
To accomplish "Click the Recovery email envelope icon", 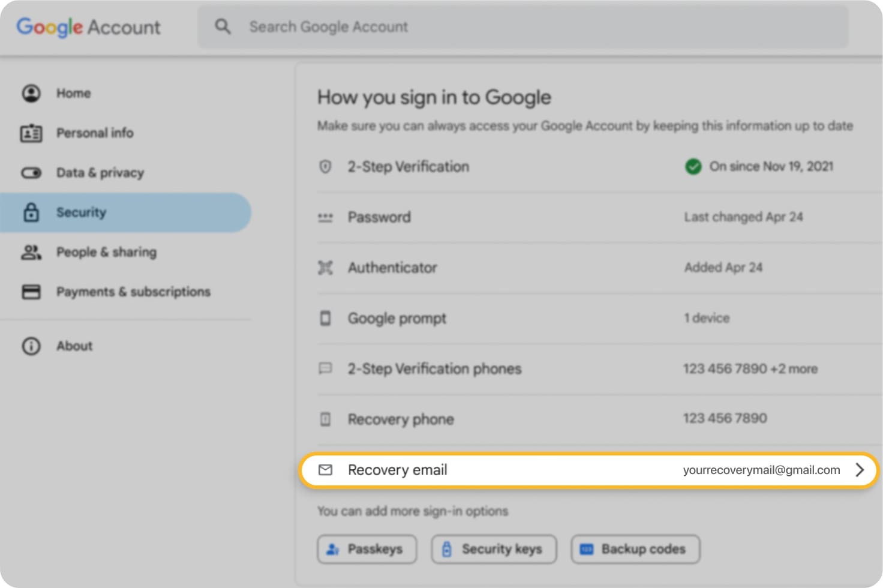I will 326,470.
